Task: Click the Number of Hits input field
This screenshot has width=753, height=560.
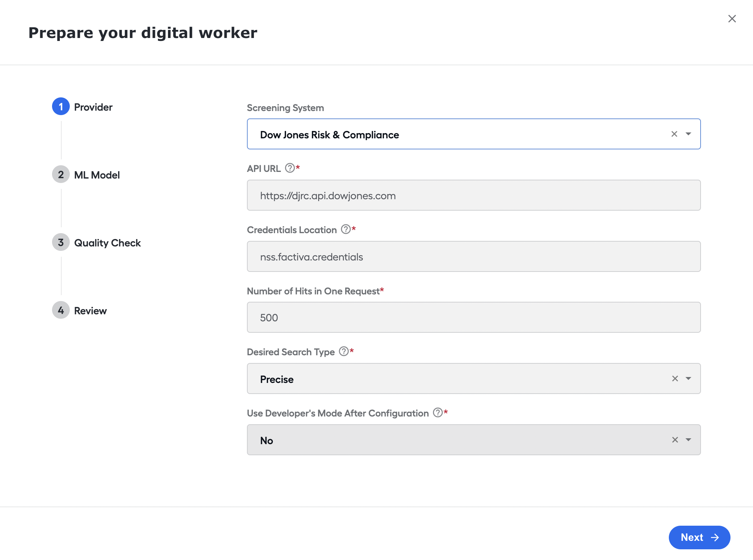Action: (x=474, y=317)
